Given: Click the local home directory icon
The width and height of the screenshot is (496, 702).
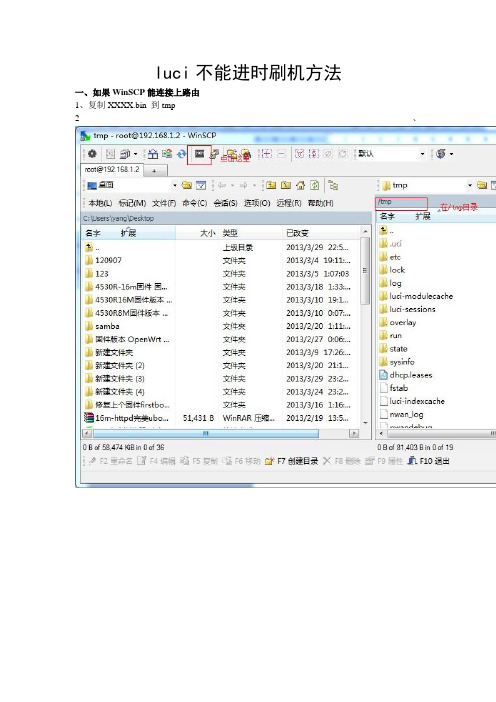Looking at the screenshot, I should (301, 185).
